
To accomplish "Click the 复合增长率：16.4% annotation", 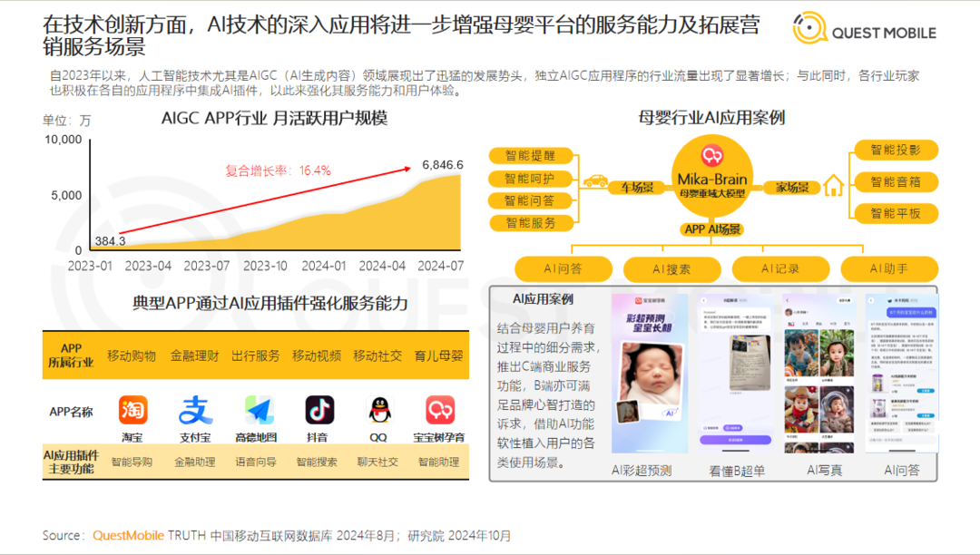I will (279, 170).
